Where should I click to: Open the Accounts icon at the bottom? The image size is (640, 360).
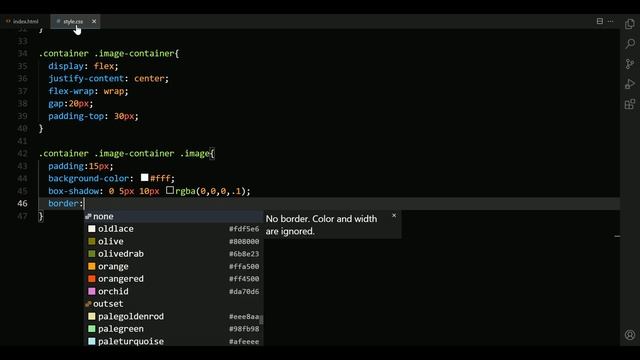coord(630,335)
